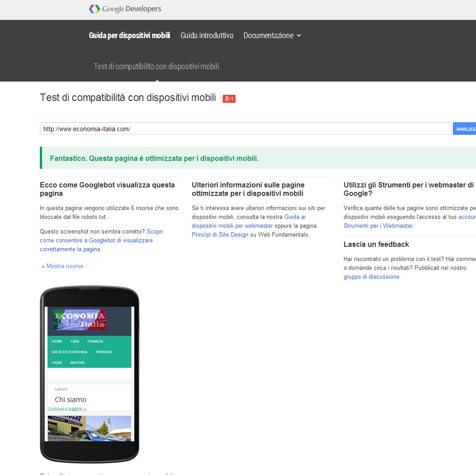Click the Lascia un feedback heading
The height and width of the screenshot is (475, 476).
coord(376,245)
